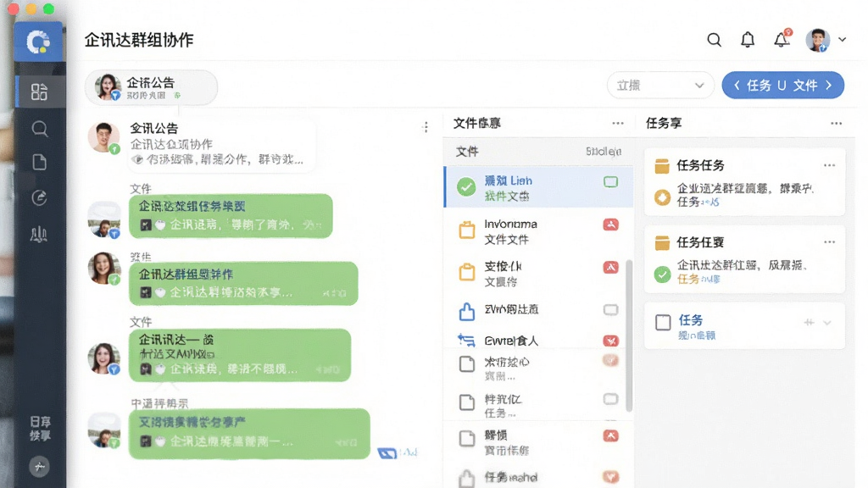Open the 任务任要 card three-dot menu

pyautogui.click(x=829, y=241)
